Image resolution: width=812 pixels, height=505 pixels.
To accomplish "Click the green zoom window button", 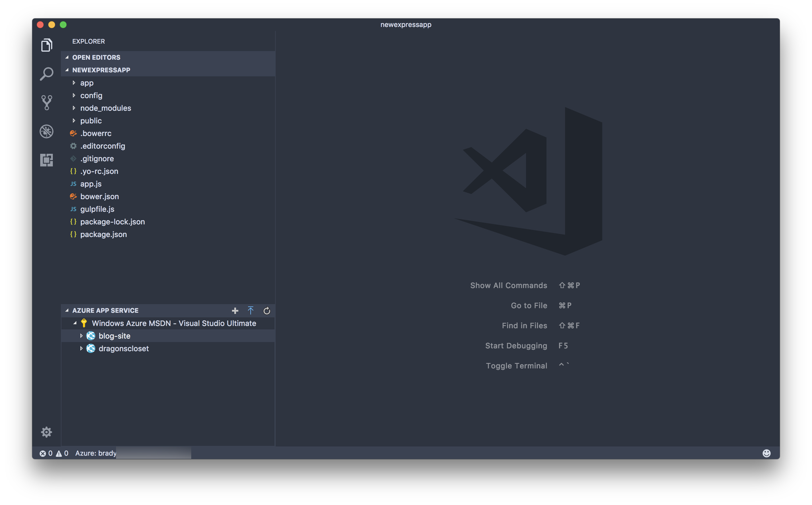I will [x=63, y=25].
